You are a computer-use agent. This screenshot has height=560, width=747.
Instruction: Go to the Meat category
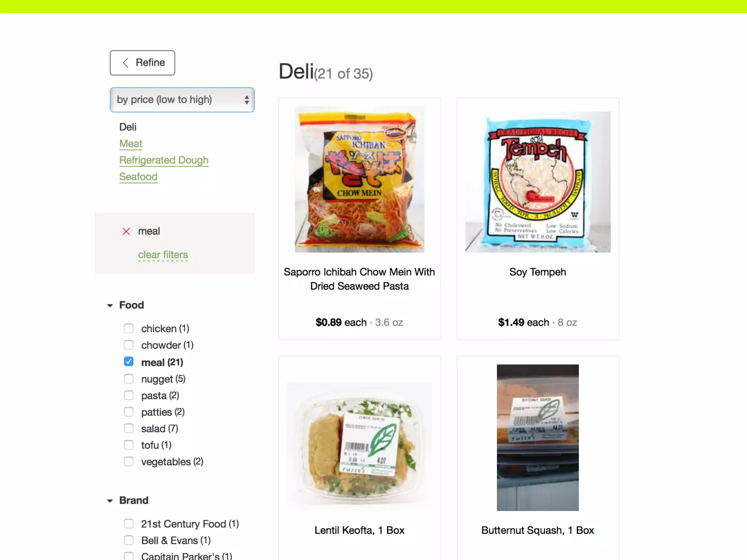point(131,144)
